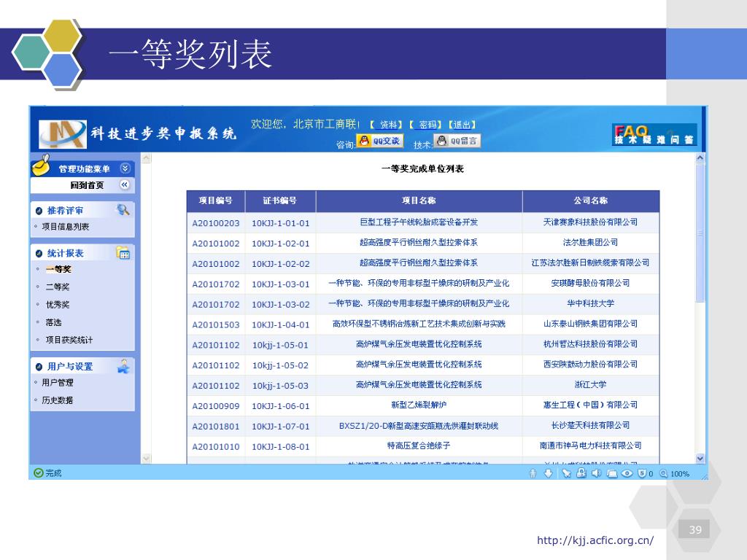747x560 pixels.
Task: Click certificate number 10KJJ-1-02-01
Action: pos(281,244)
